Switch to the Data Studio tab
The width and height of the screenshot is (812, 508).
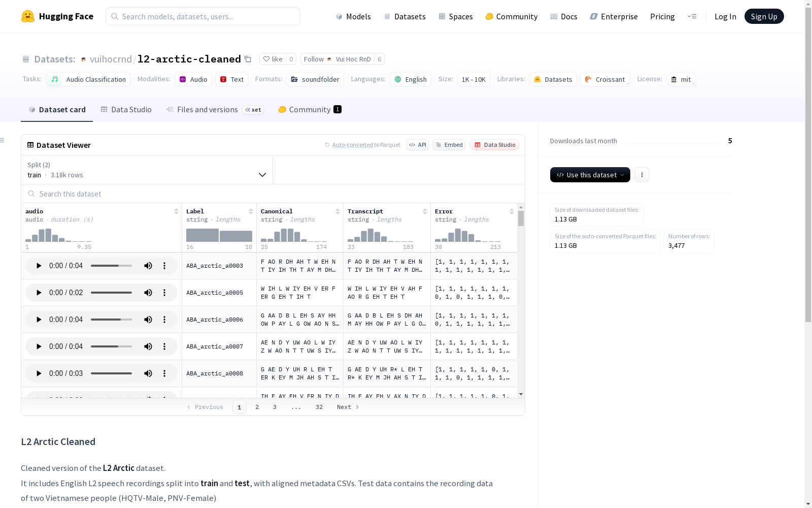click(x=126, y=110)
